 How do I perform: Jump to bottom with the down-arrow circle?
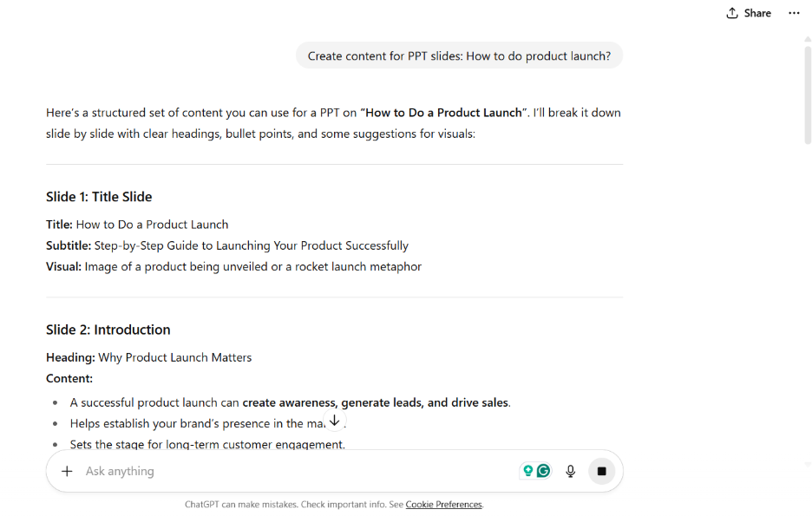pos(335,421)
